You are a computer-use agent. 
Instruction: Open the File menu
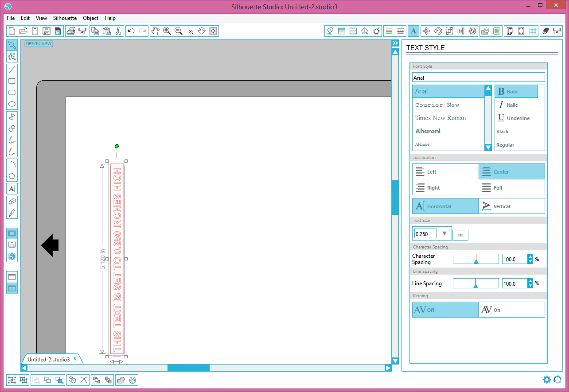(11, 18)
